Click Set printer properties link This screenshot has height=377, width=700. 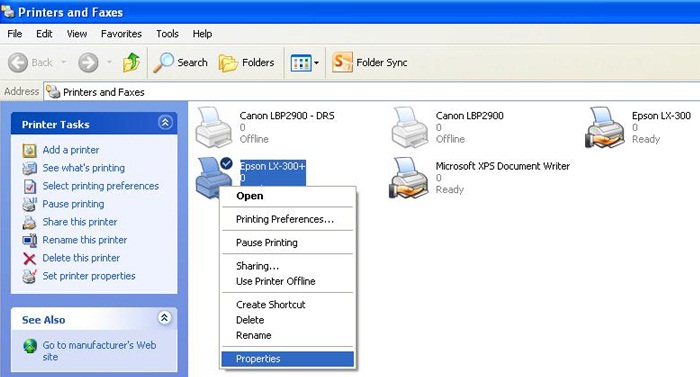point(89,276)
